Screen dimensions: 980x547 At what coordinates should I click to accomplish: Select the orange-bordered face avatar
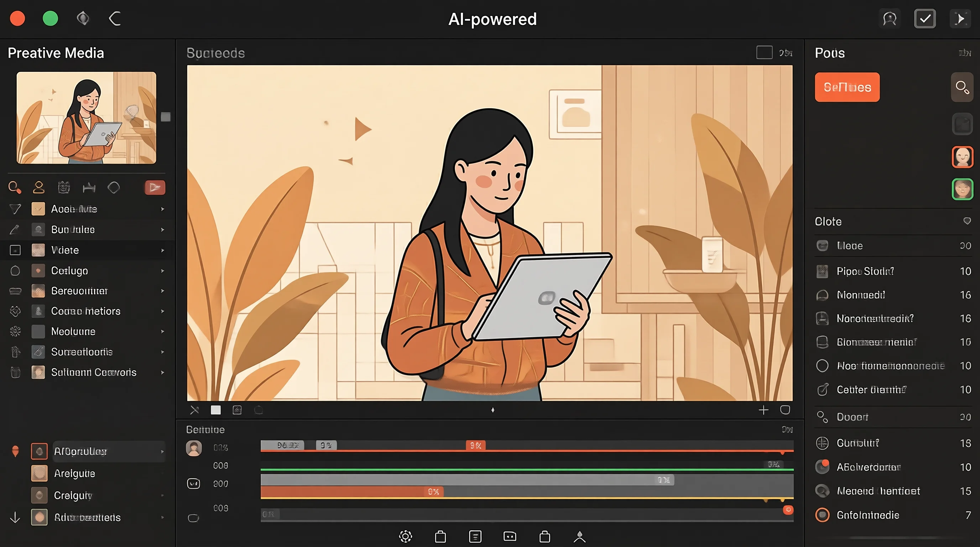coord(962,157)
